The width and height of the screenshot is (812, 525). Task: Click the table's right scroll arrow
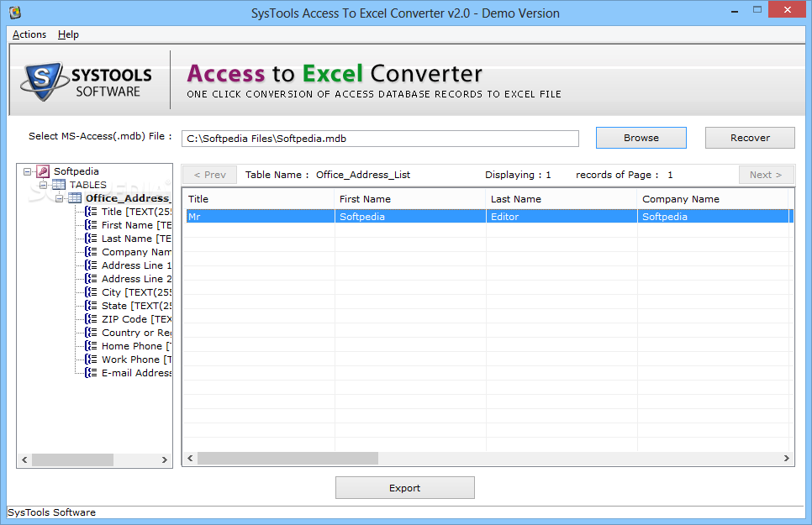(787, 458)
